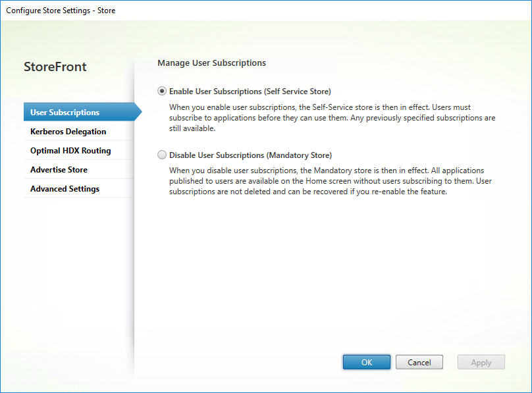Click the "Enable User Subscriptions (Self Service Store)" label
This screenshot has height=393, width=532.
point(250,92)
